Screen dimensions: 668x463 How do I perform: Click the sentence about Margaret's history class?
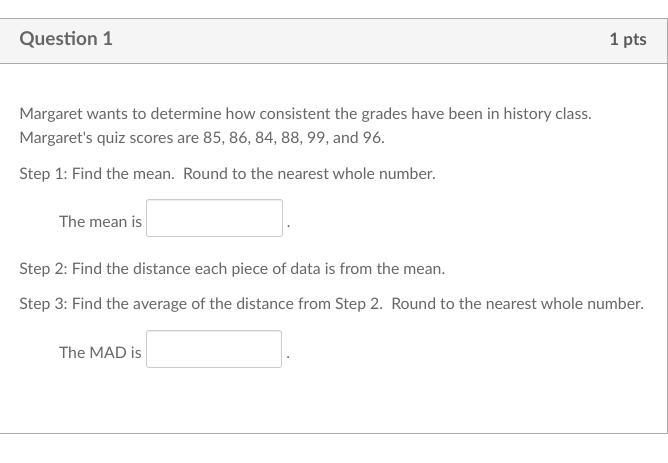point(305,114)
